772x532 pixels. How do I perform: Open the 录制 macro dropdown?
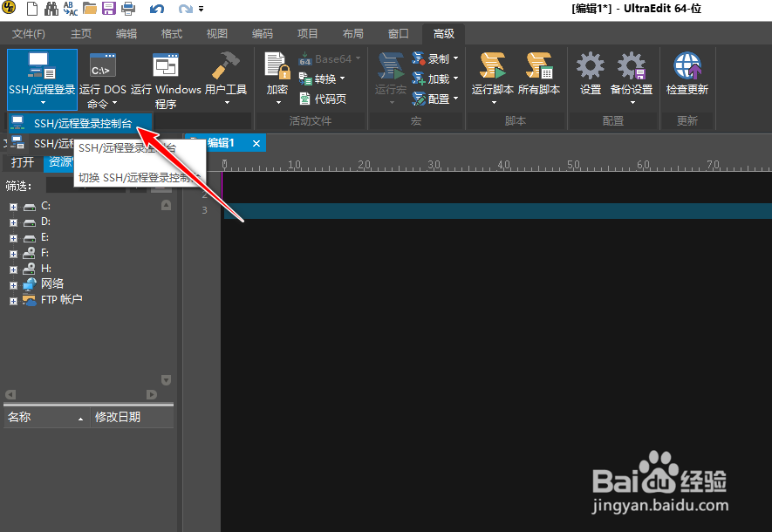click(x=435, y=58)
